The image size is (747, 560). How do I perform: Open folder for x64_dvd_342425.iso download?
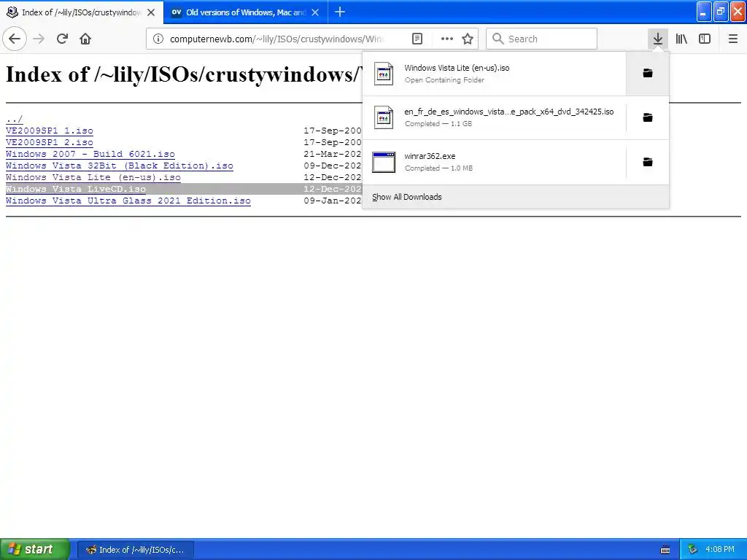point(648,117)
